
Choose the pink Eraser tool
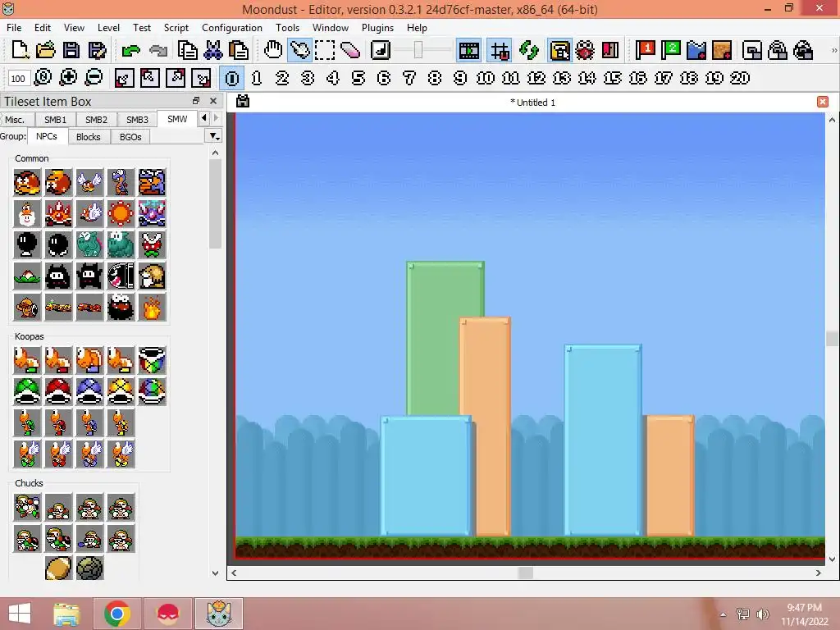pos(350,50)
